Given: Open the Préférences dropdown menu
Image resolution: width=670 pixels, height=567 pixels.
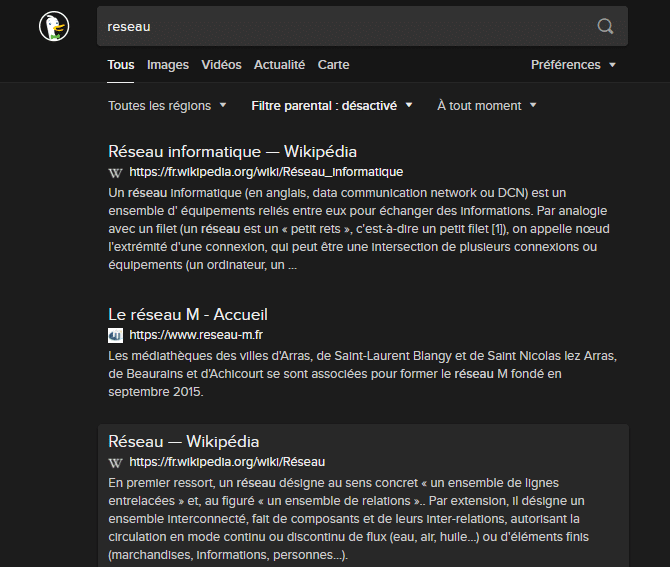Looking at the screenshot, I should 573,65.
